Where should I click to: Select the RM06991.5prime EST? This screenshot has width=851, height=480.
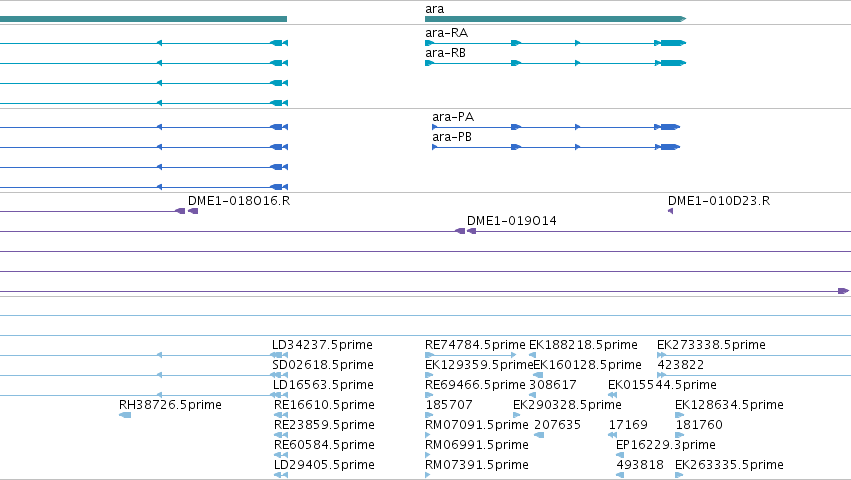tap(477, 445)
